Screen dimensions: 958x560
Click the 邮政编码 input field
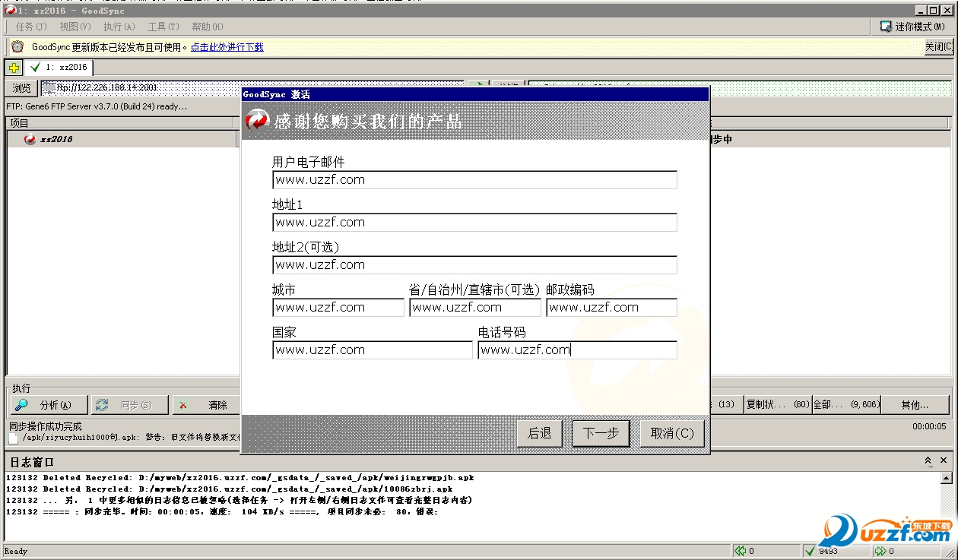(x=611, y=308)
